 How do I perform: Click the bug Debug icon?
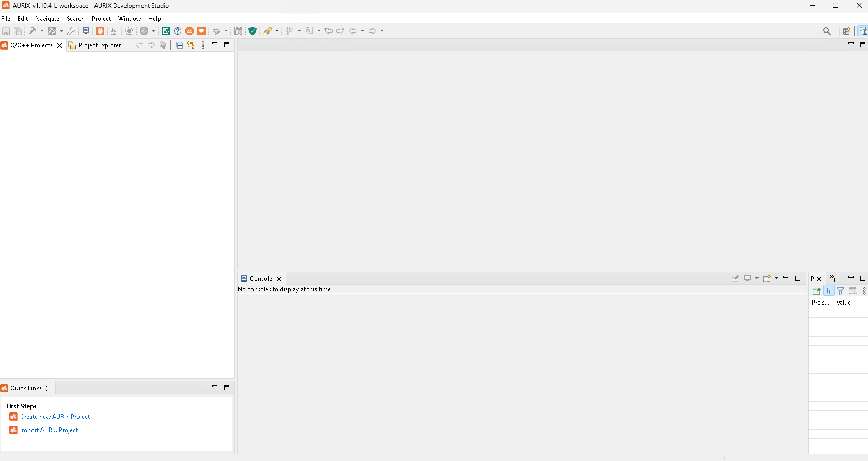217,31
